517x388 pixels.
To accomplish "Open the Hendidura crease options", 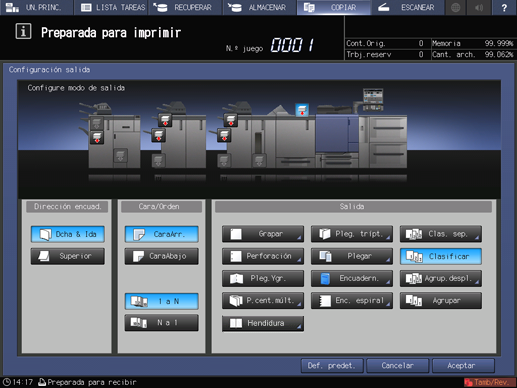I will [x=263, y=323].
